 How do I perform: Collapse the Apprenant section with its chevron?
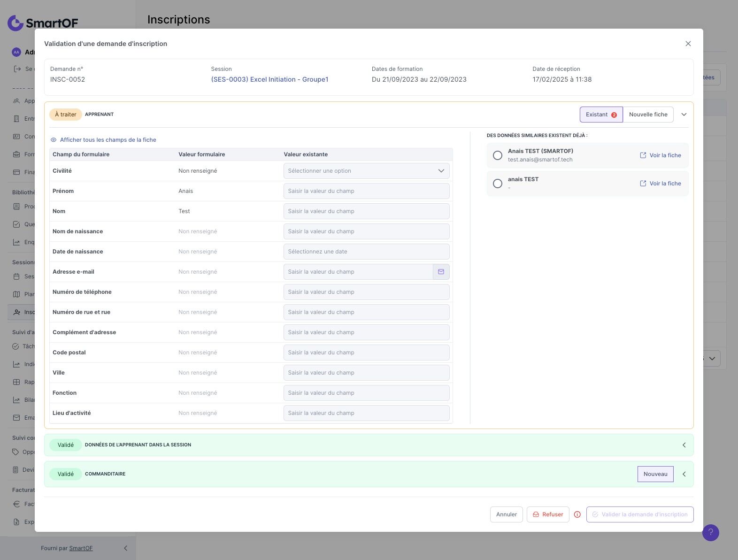point(684,115)
